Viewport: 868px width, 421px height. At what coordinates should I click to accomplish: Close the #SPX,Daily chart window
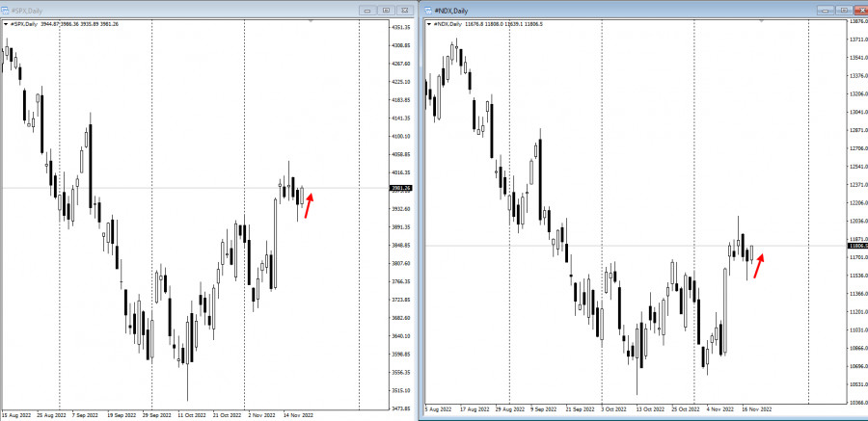[x=405, y=10]
